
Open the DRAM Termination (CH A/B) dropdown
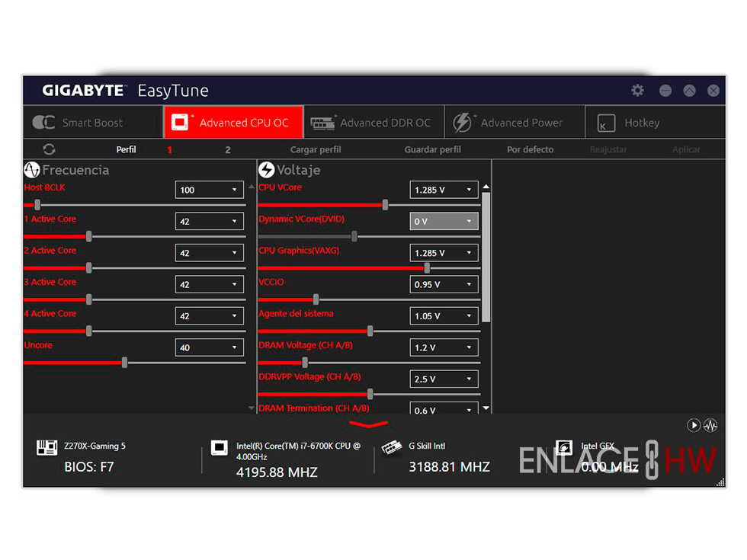tap(444, 408)
